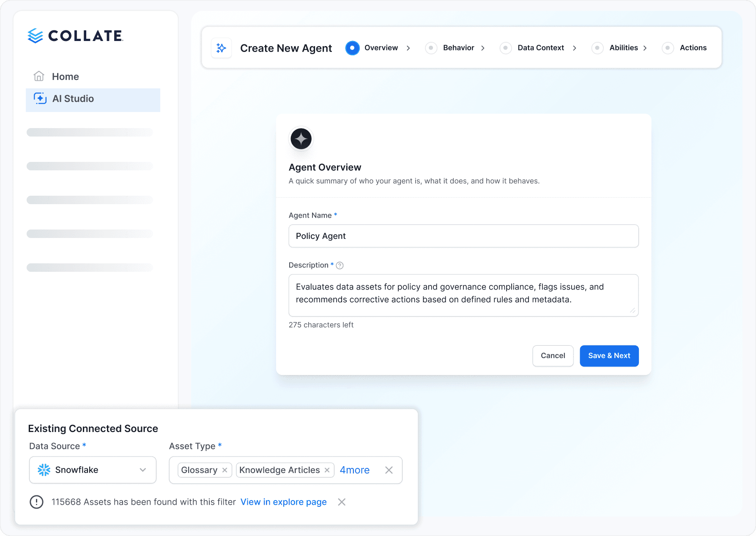This screenshot has width=756, height=536.
Task: Follow the View in explore page link
Action: [x=283, y=502]
